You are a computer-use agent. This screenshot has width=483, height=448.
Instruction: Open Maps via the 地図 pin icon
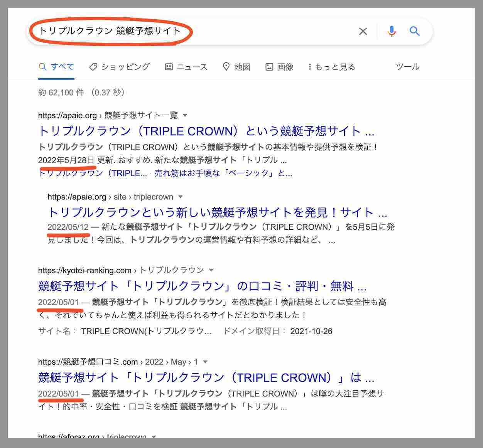(x=226, y=66)
